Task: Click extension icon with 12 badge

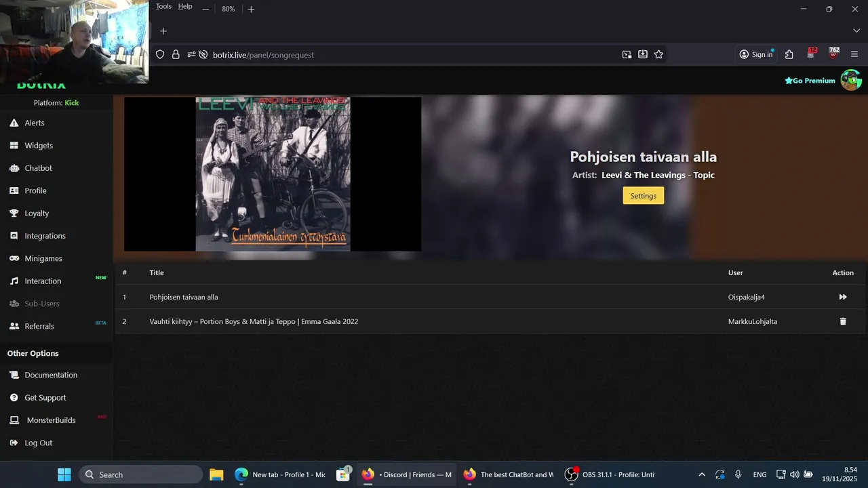Action: tap(812, 54)
